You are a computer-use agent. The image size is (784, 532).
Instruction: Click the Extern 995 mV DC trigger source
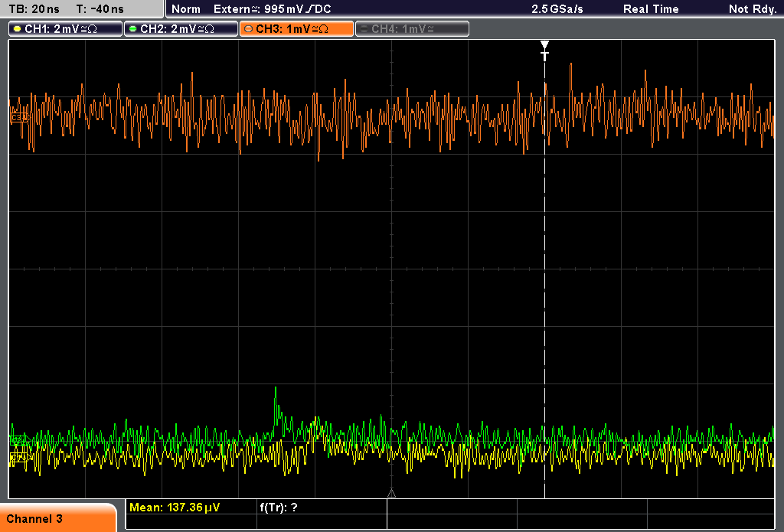point(272,9)
